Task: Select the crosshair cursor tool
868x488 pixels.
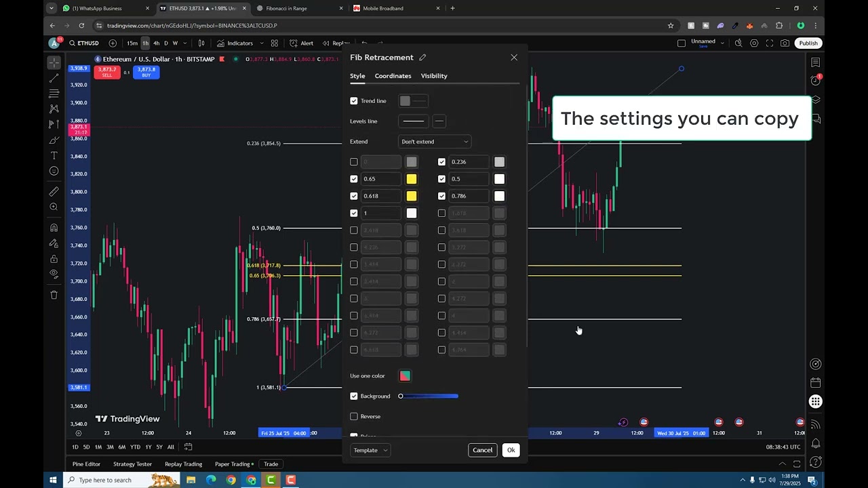Action: 54,62
